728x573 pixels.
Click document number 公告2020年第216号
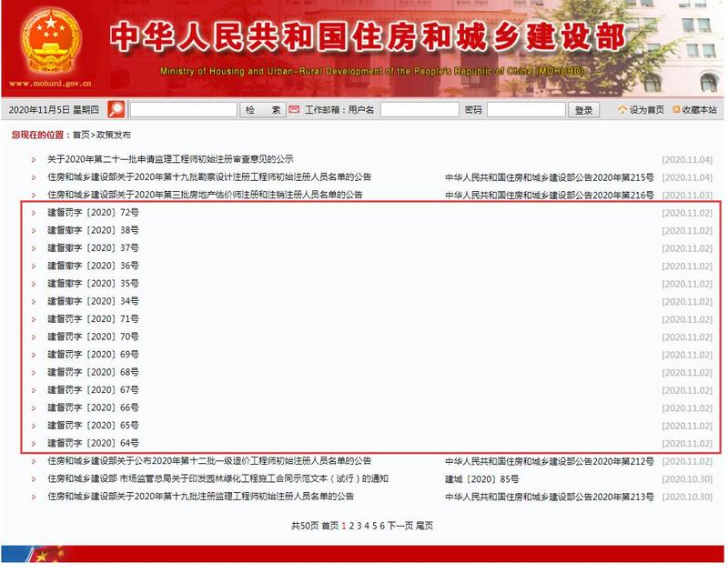click(550, 195)
